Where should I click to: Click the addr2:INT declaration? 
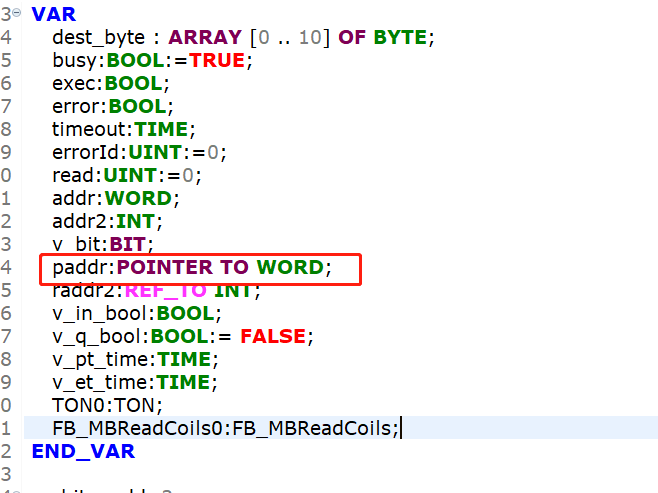pos(107,222)
